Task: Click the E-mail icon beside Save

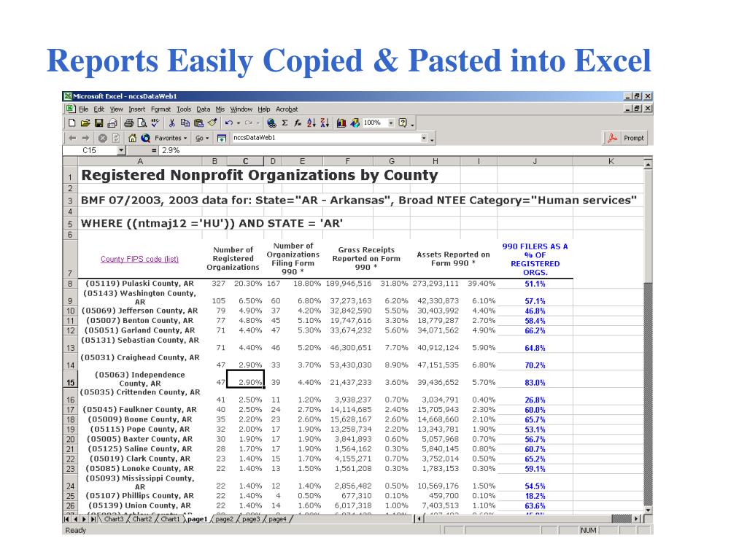Action: click(x=112, y=122)
